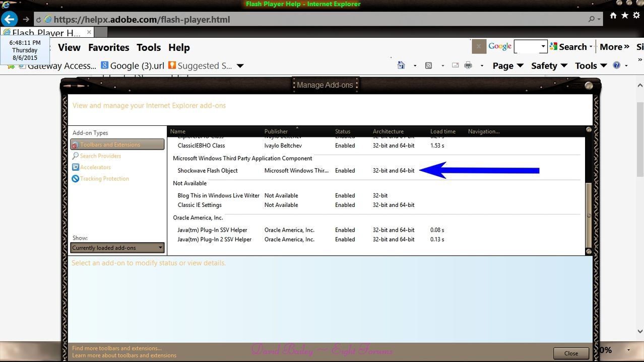644x362 pixels.
Task: Open the Page dropdown menu
Action: 508,66
